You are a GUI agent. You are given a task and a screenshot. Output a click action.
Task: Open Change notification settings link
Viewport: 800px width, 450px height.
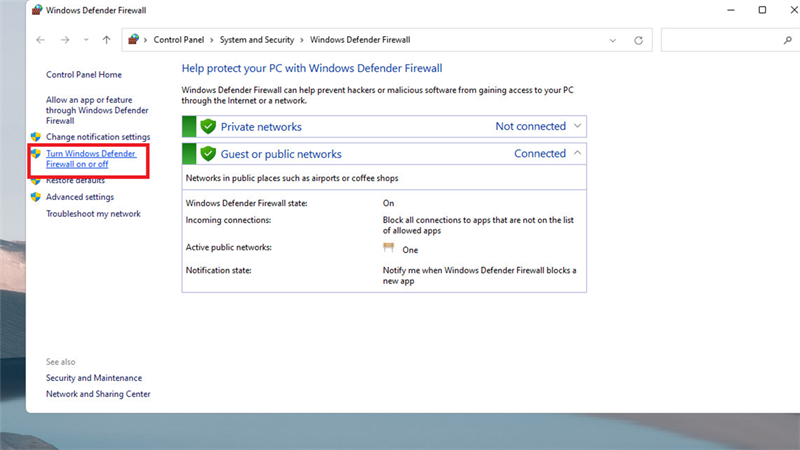click(x=98, y=137)
